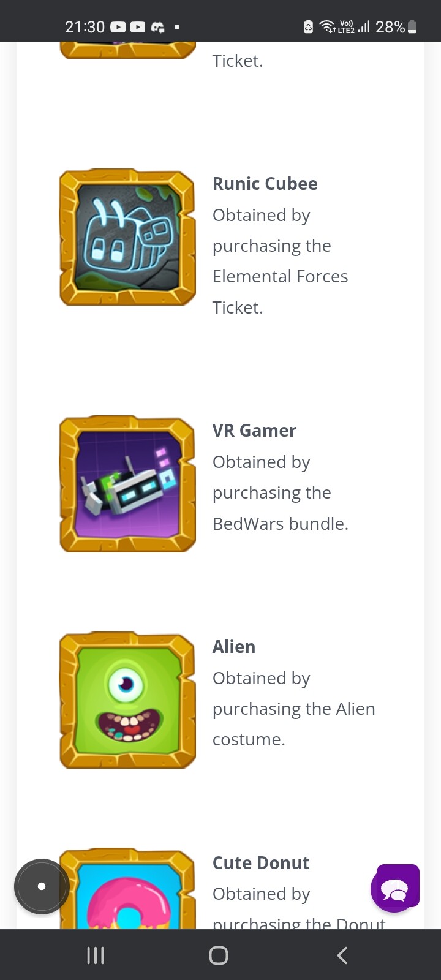Select the Alien heading text
Viewport: 441px width, 980px height.
pos(234,647)
